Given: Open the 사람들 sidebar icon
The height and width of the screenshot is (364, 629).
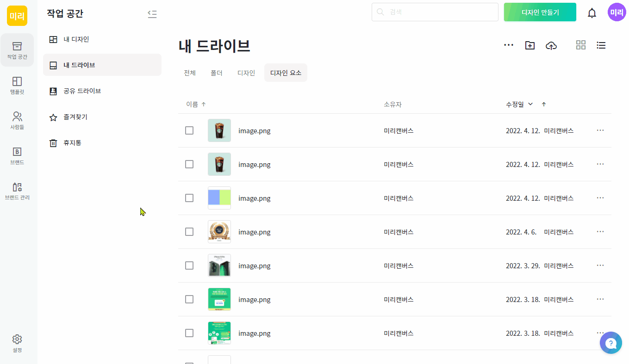Looking at the screenshot, I should (x=17, y=120).
